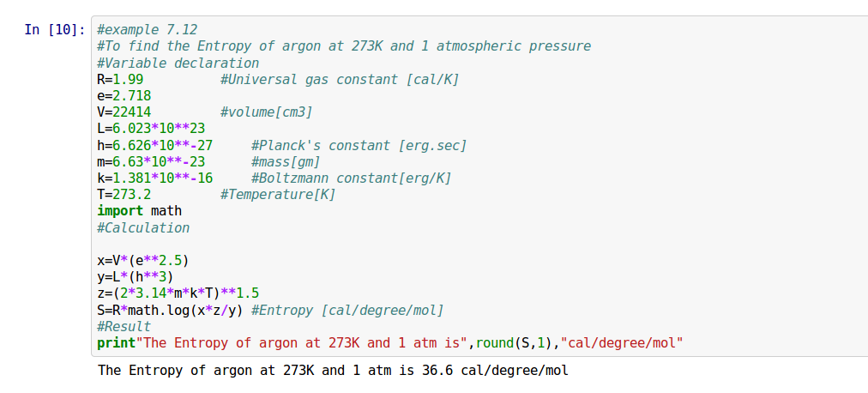Screen dimensions: 868x393
Task: Click the z=(2*3.14*m*k*T)**1.5 line
Action: tap(178, 293)
